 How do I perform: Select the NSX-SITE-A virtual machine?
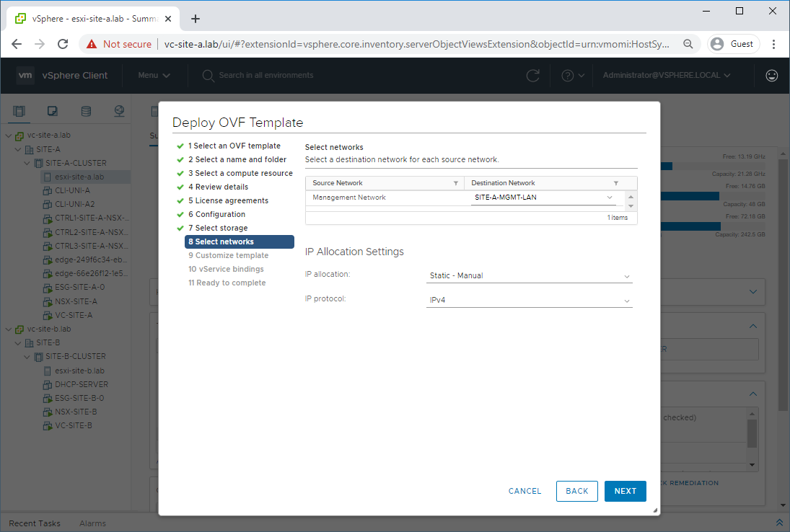76,301
